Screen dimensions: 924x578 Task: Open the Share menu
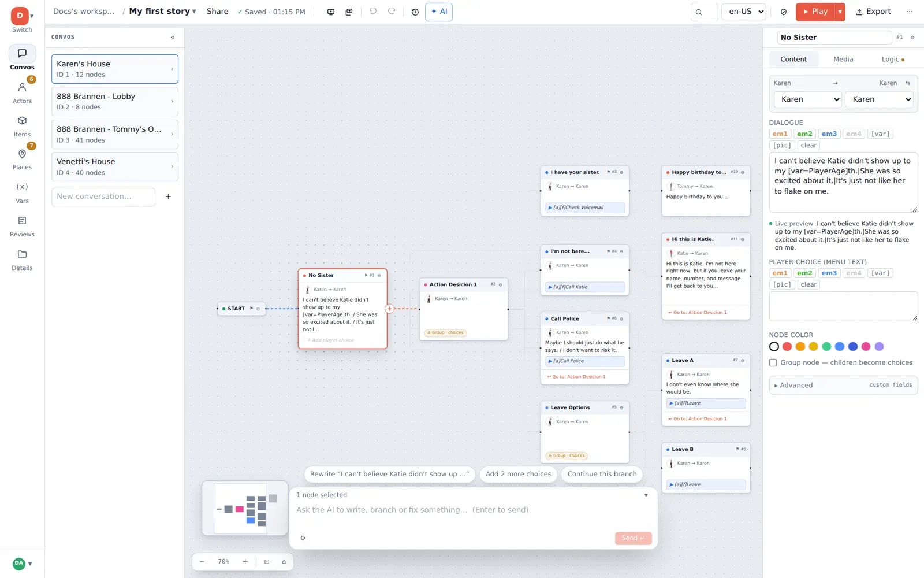(217, 11)
